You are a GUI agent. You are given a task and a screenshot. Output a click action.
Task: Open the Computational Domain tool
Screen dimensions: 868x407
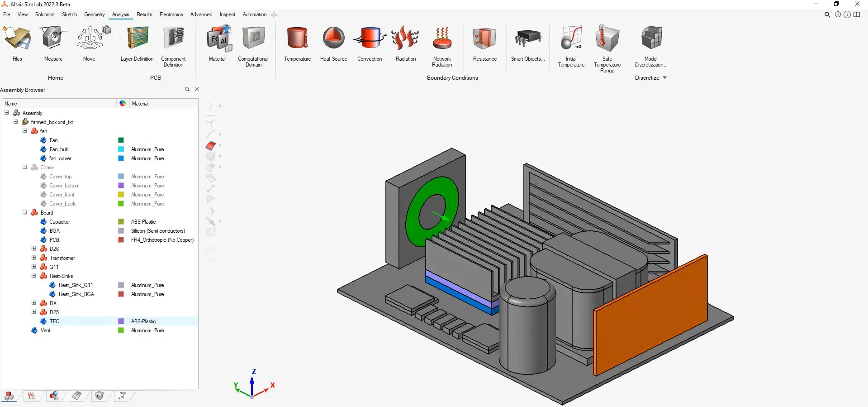coord(253,38)
